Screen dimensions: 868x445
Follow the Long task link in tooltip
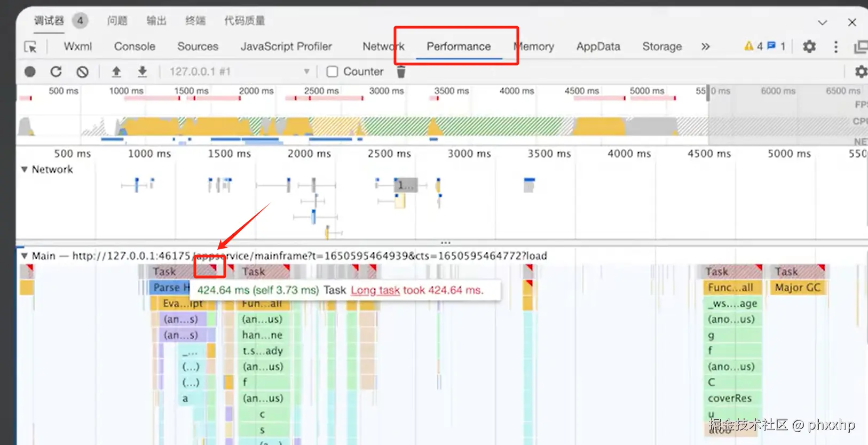(x=375, y=290)
